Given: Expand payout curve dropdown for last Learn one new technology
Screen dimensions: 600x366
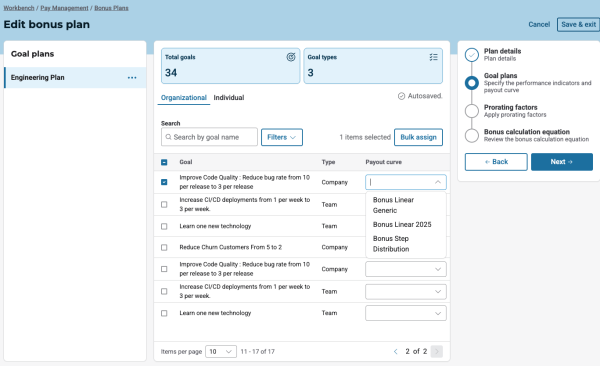Looking at the screenshot, I should click(406, 313).
